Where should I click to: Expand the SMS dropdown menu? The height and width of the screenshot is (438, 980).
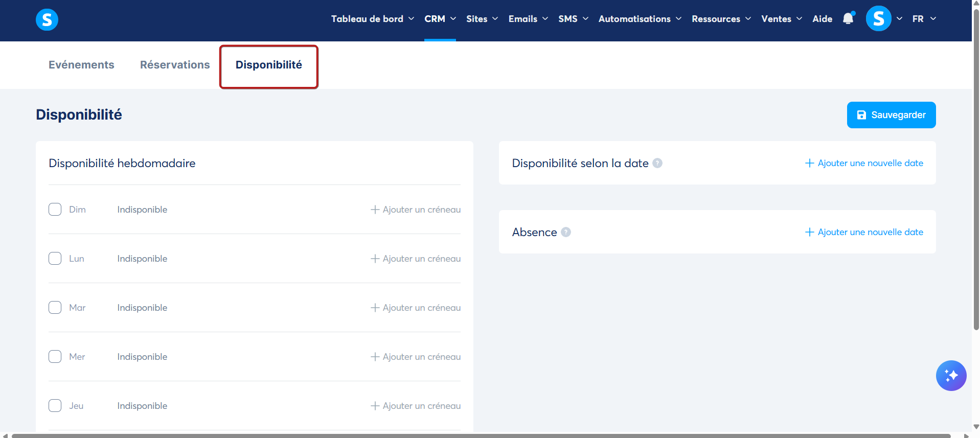click(574, 19)
